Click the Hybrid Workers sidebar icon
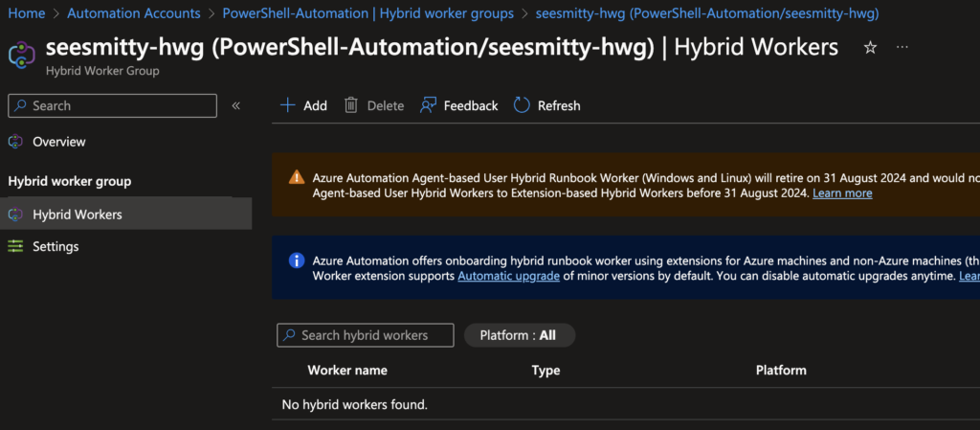 tap(15, 215)
